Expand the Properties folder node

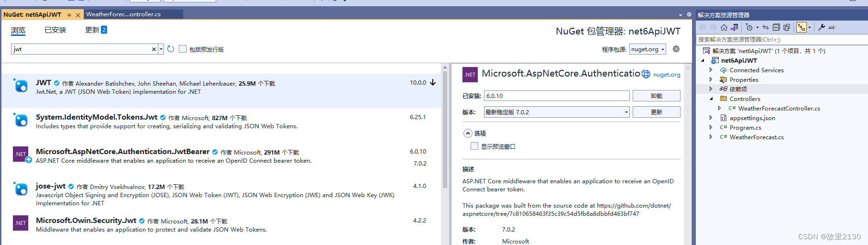pyautogui.click(x=711, y=79)
